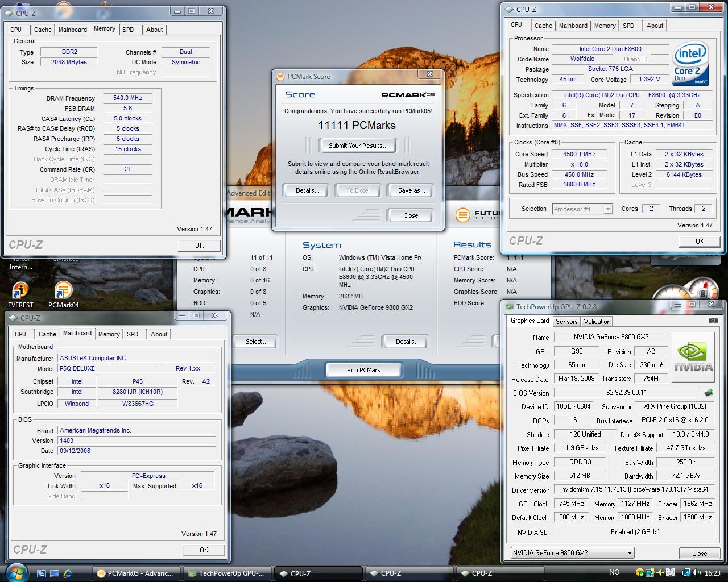Open the volume speaker icon in system tray
Viewport: 728px width, 582px height.
point(697,573)
